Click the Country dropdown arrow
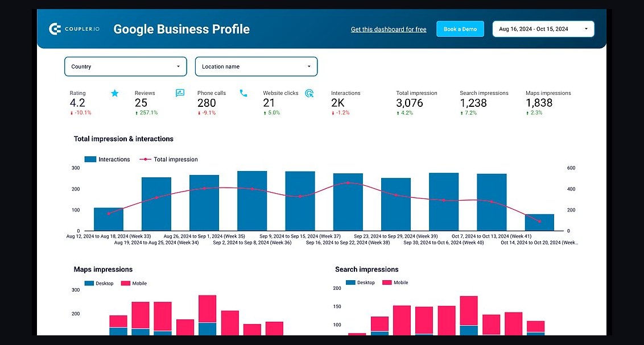Viewport: 644px width, 345px height. point(178,66)
